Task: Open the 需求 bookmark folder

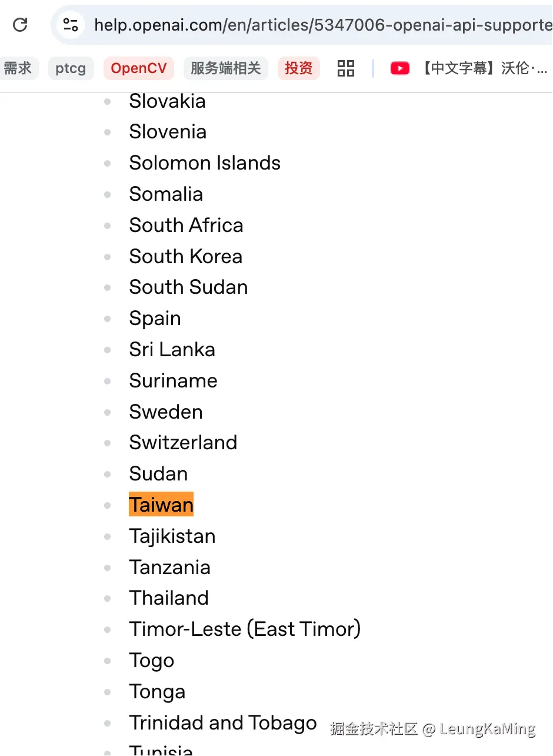Action: [18, 68]
